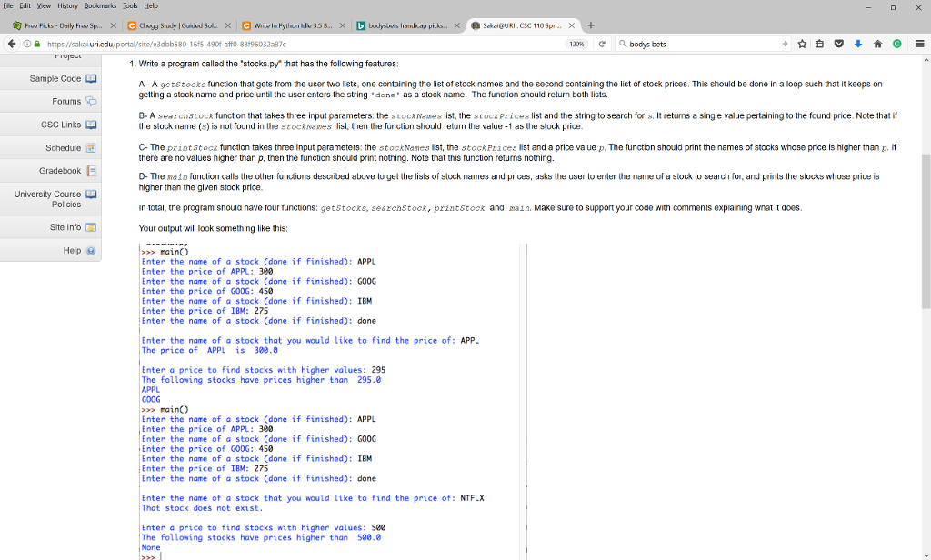Viewport: 931px width, 560px height.
Task: Click the padlock icon in address bar
Action: [x=37, y=43]
